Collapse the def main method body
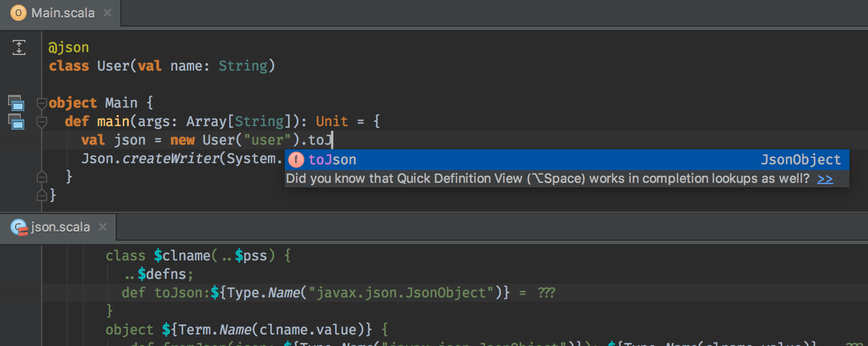868x346 pixels. [41, 122]
